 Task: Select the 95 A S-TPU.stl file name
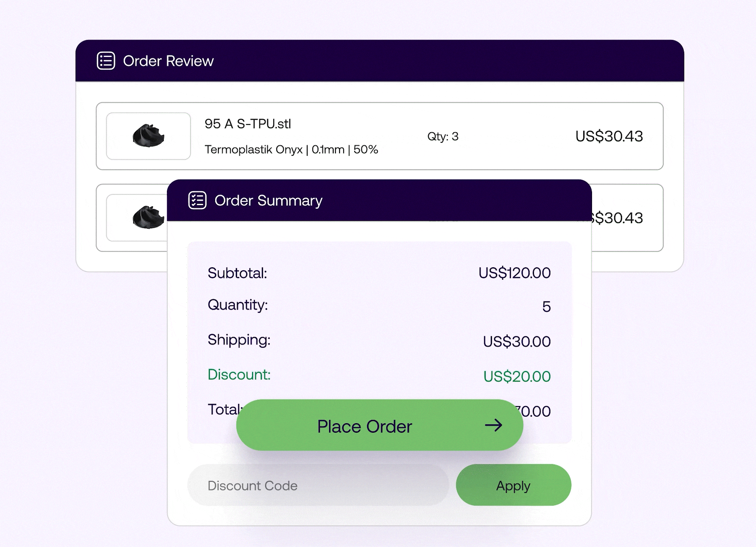[248, 124]
